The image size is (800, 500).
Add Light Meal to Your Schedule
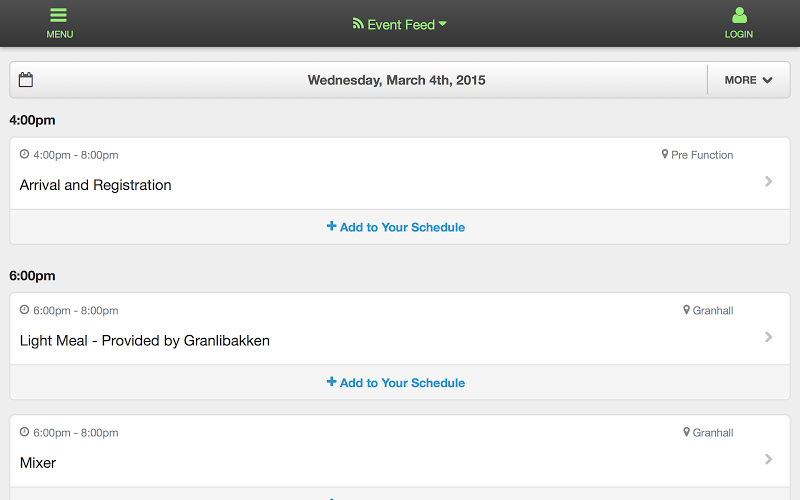(396, 383)
